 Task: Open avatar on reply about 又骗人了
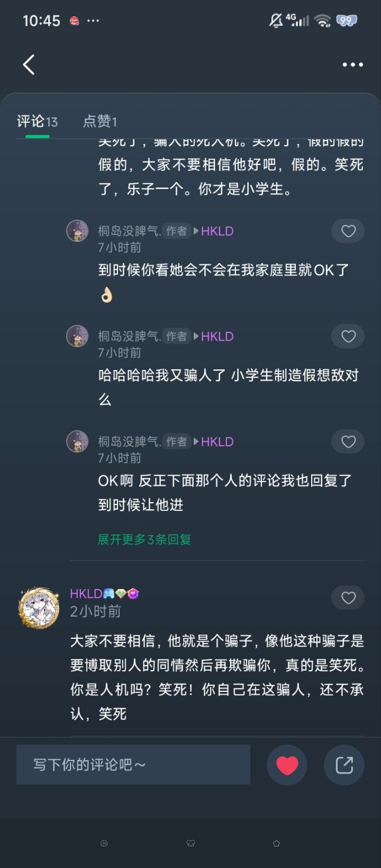[x=77, y=336]
